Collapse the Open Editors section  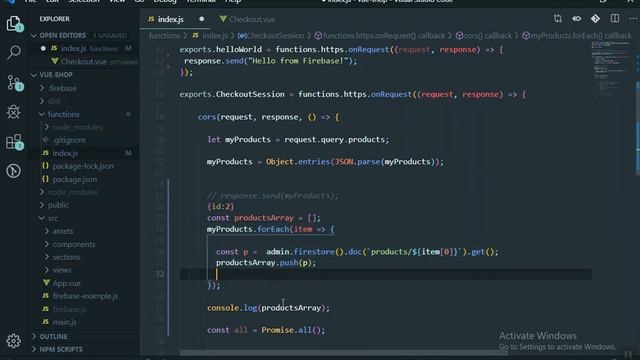pyautogui.click(x=63, y=36)
